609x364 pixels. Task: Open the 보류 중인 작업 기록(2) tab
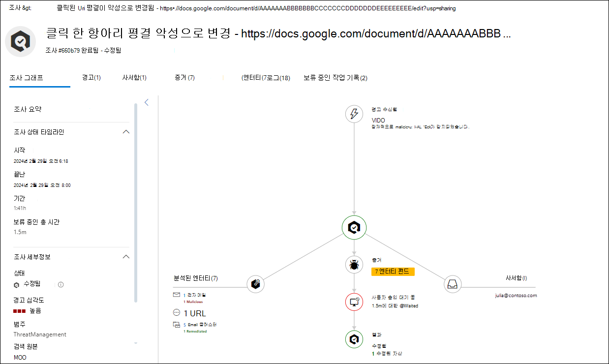point(335,78)
